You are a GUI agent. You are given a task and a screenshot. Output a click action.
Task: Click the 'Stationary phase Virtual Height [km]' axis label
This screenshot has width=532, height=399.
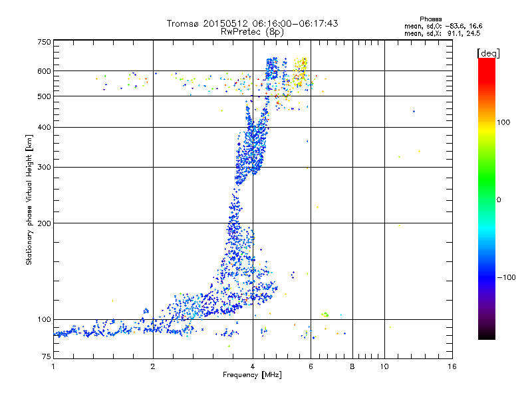coord(29,199)
